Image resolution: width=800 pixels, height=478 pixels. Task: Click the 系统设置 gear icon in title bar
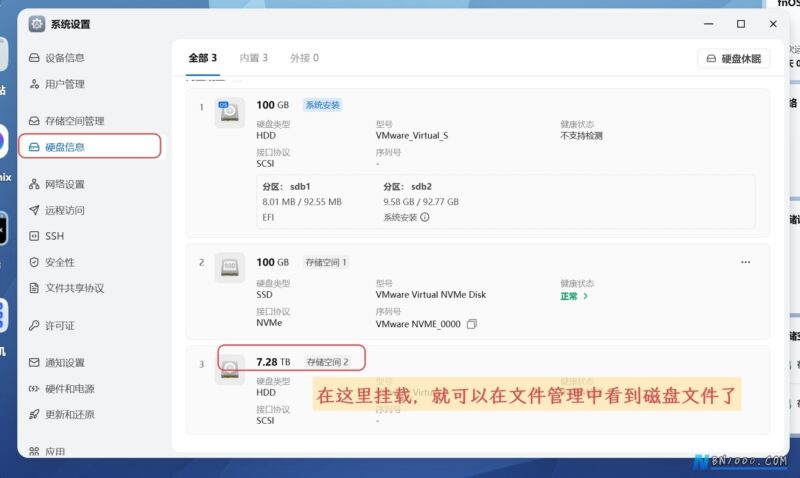click(x=37, y=24)
